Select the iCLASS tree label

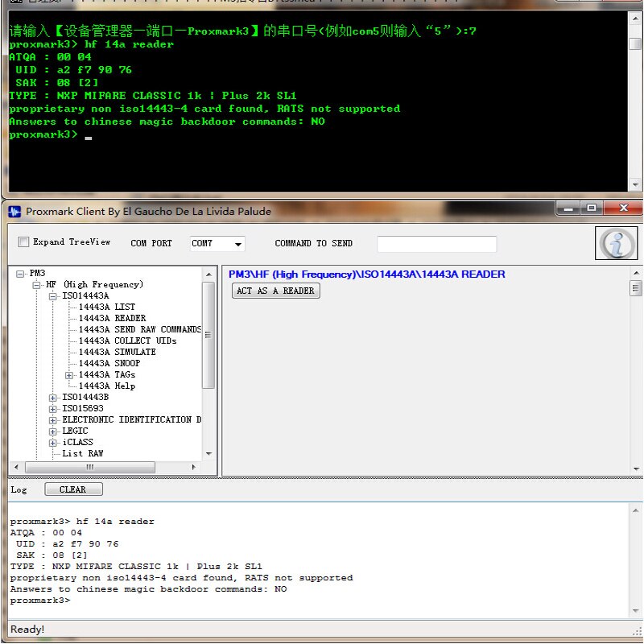point(77,442)
